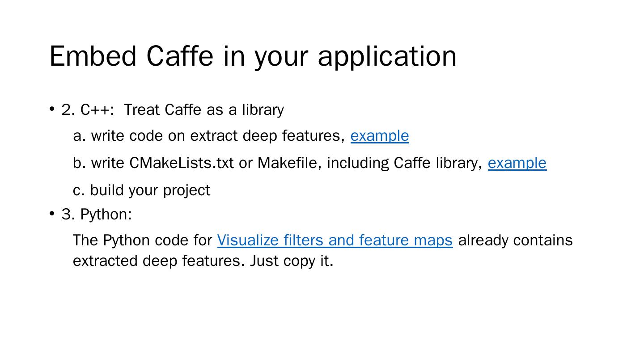
Task: Click the word "Caffe" in the slide title
Action: pos(180,56)
